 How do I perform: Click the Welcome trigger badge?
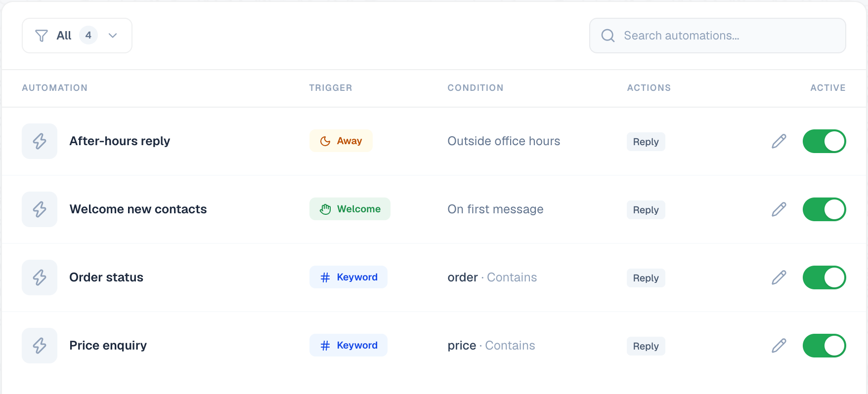(350, 209)
